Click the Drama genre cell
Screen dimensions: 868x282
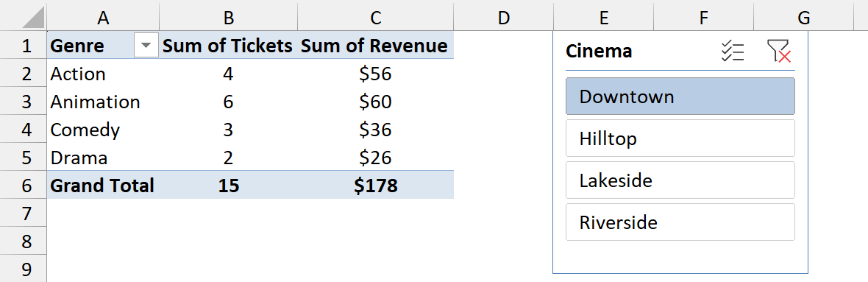103,158
